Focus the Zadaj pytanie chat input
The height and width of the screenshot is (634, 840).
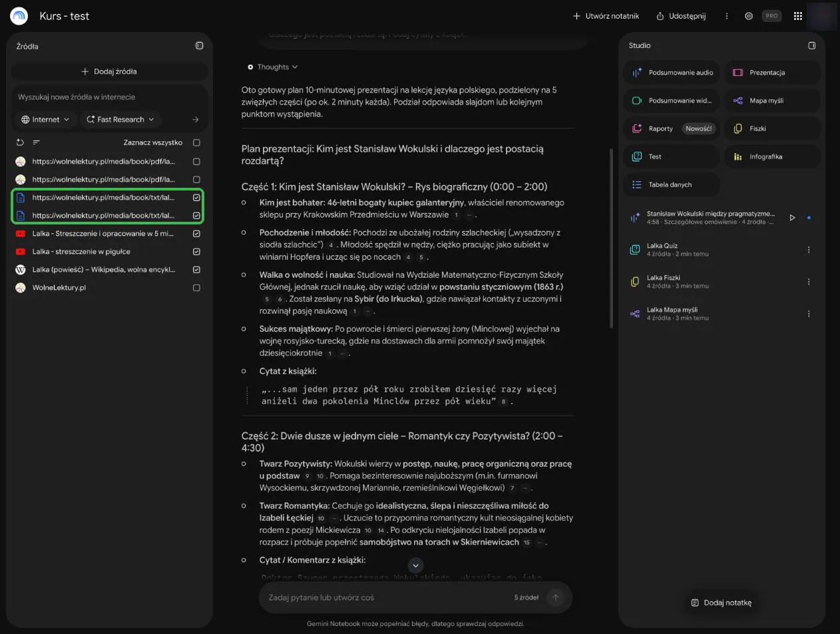point(386,597)
